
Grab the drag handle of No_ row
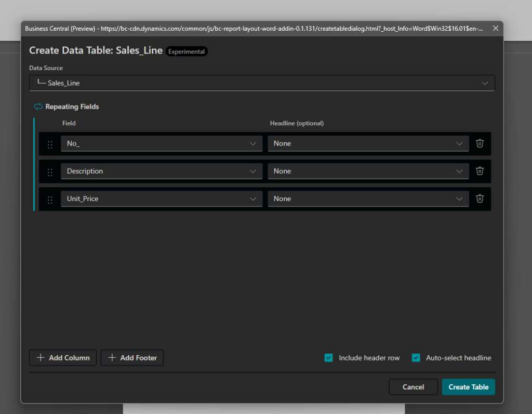50,145
